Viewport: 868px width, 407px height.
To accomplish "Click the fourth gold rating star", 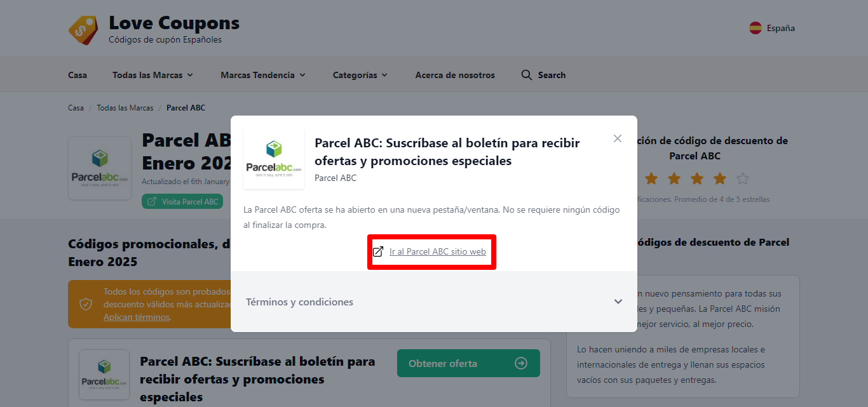I will [719, 178].
